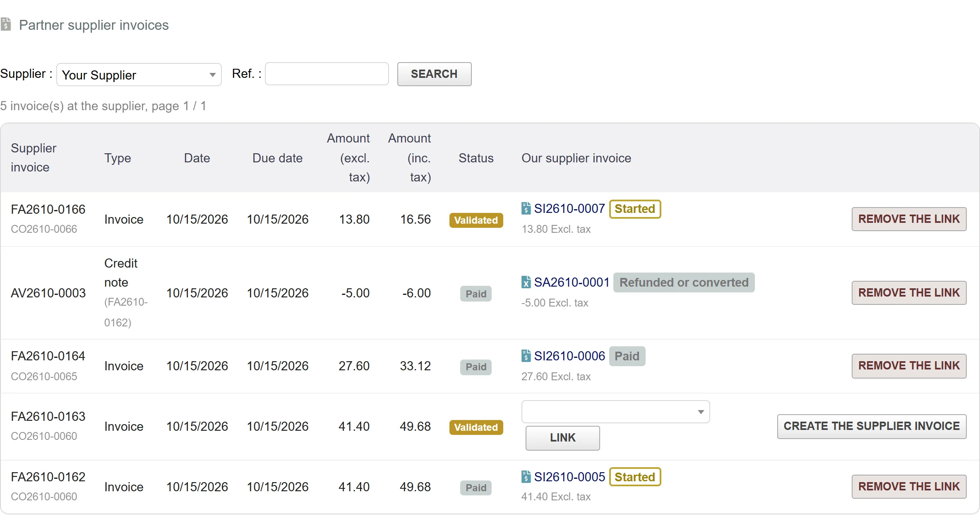Click the 33.12 amount including tax
This screenshot has height=531, width=980.
(415, 366)
